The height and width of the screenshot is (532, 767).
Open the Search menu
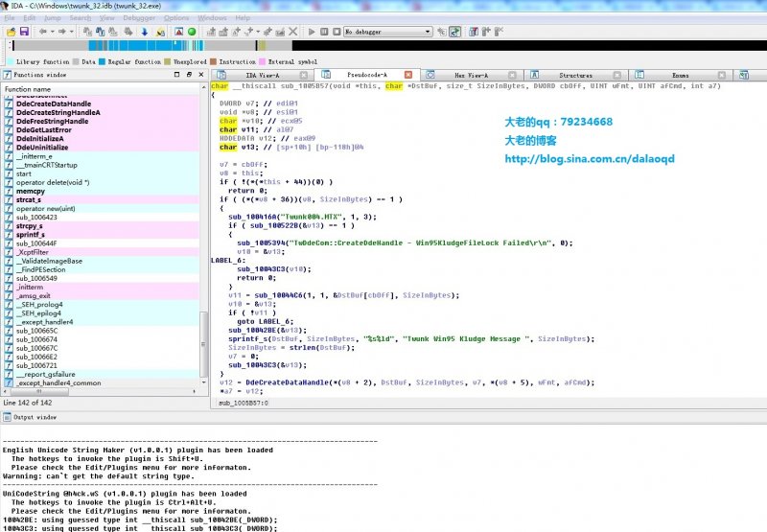(x=81, y=18)
